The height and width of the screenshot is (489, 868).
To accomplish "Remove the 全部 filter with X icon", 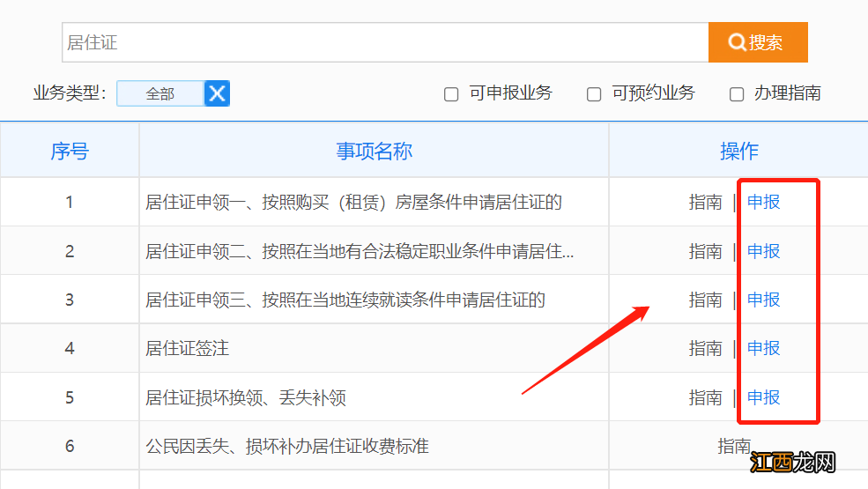I will click(x=217, y=93).
